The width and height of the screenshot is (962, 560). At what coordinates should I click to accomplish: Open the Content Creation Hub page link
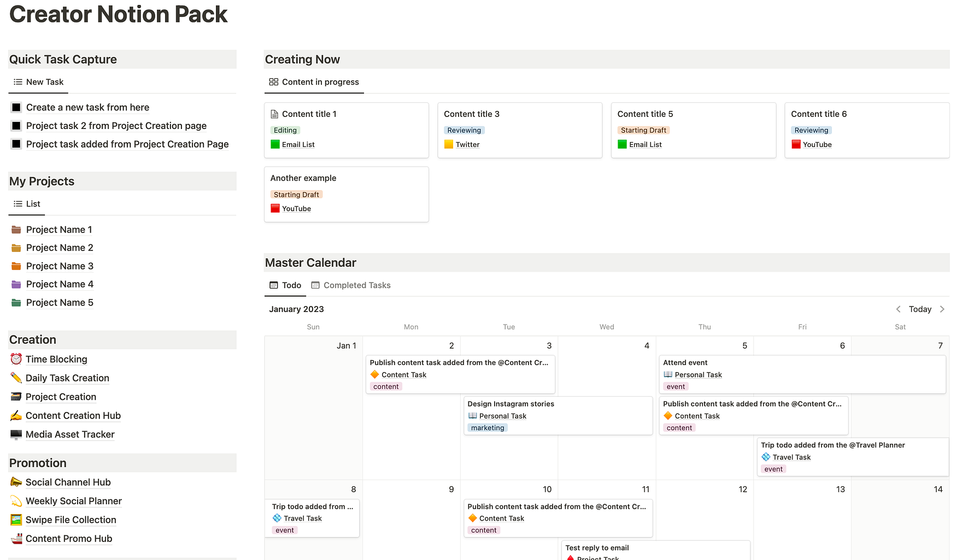(x=73, y=416)
